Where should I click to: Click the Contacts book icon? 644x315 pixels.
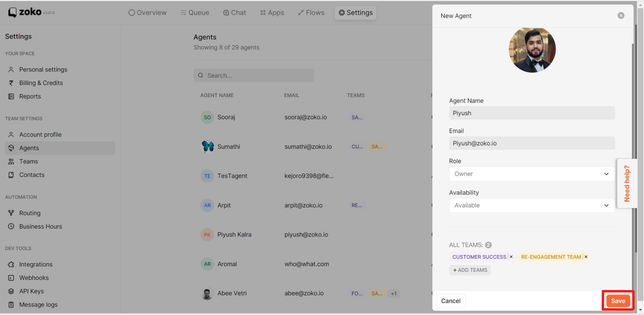click(x=11, y=175)
